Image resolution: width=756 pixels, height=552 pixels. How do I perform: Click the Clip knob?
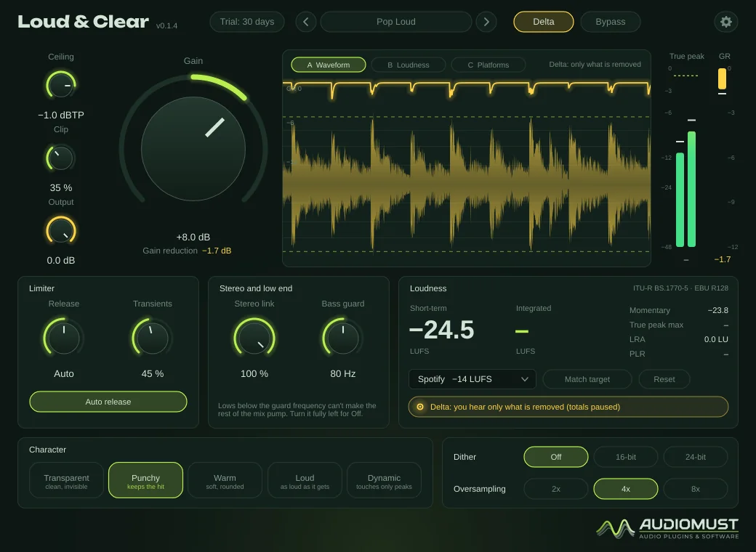pos(61,158)
